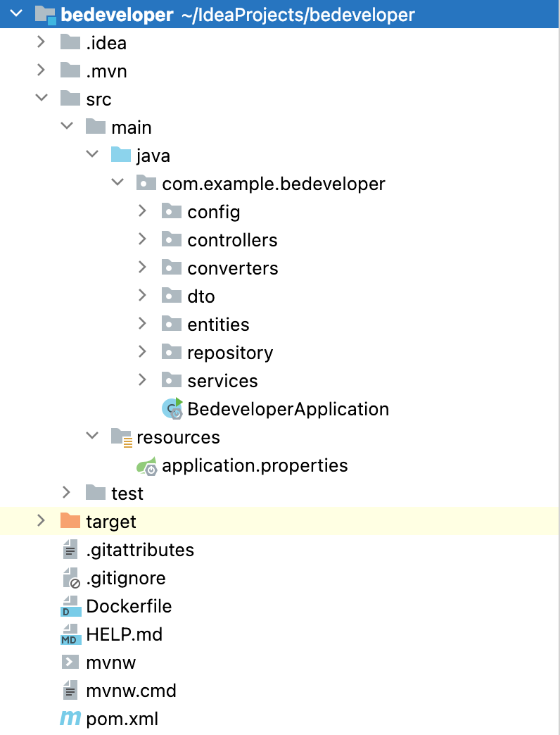Expand the .idea folder
This screenshot has width=560, height=735.
(x=41, y=43)
